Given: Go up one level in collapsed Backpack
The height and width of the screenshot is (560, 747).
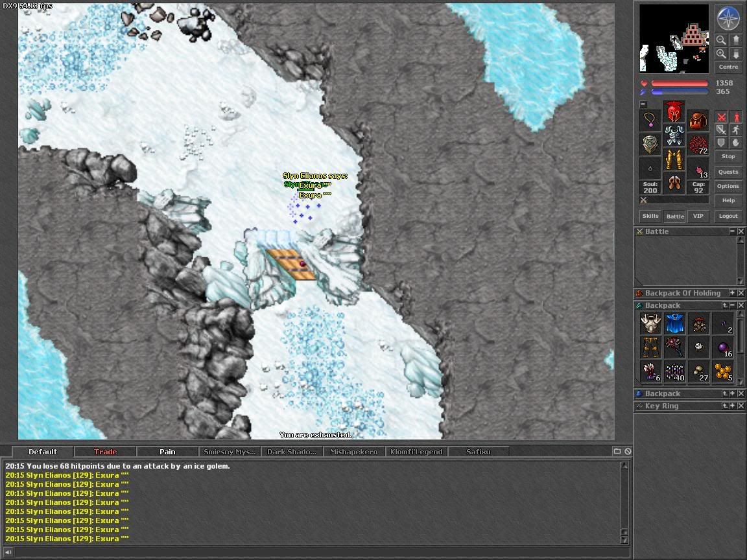Looking at the screenshot, I should point(725,393).
